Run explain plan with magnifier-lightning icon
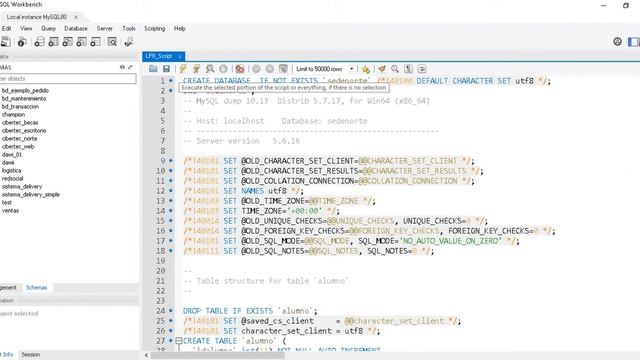 tap(210, 69)
